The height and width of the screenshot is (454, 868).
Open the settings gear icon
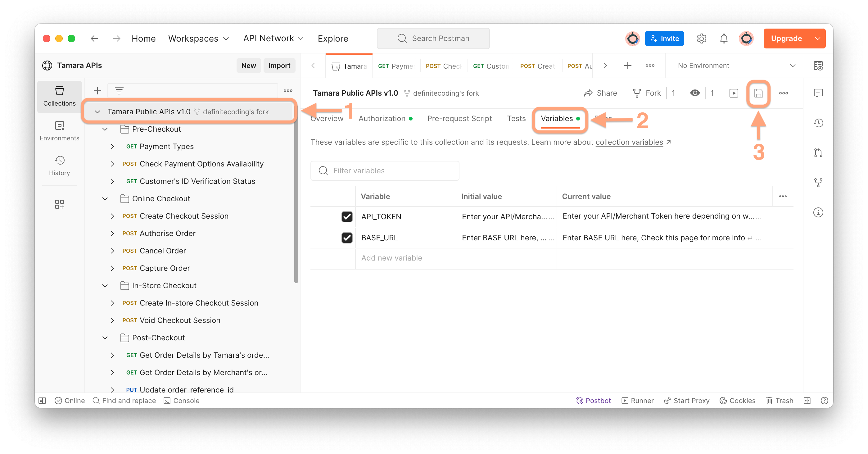pyautogui.click(x=701, y=39)
